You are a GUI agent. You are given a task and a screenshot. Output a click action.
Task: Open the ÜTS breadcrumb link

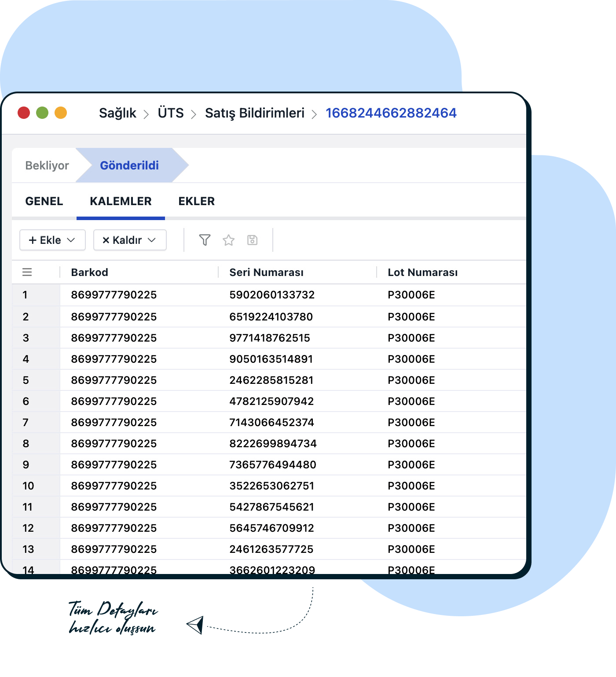coord(171,113)
